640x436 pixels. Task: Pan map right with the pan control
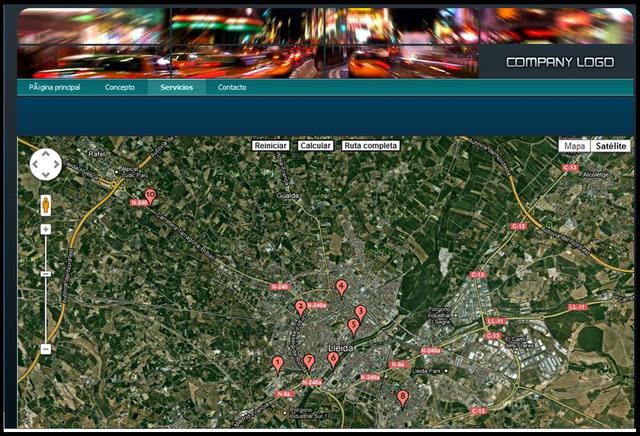56,164
